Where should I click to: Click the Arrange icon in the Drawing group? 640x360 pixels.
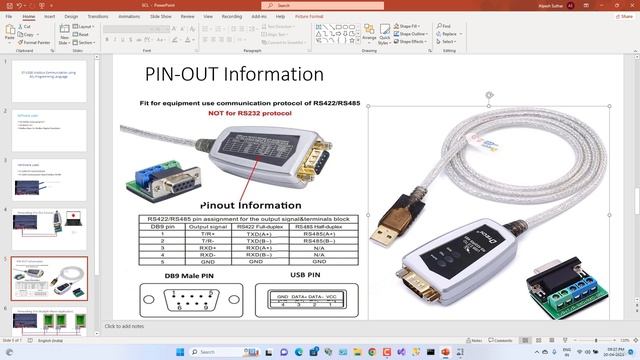click(x=369, y=29)
